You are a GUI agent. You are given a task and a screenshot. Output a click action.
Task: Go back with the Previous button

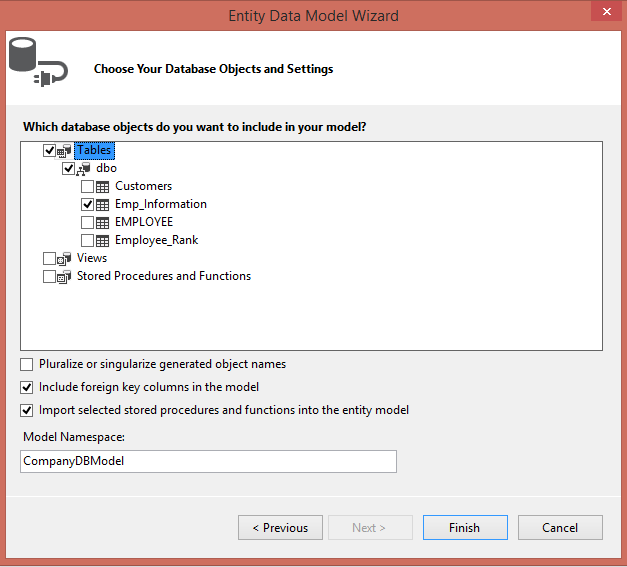(x=280, y=527)
